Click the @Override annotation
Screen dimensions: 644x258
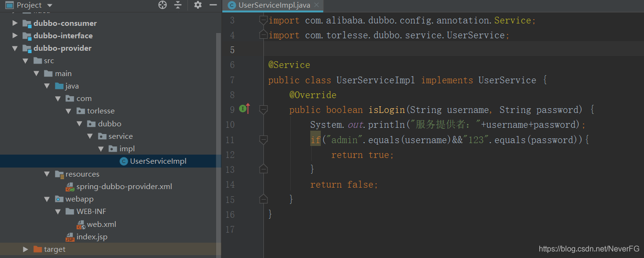313,95
